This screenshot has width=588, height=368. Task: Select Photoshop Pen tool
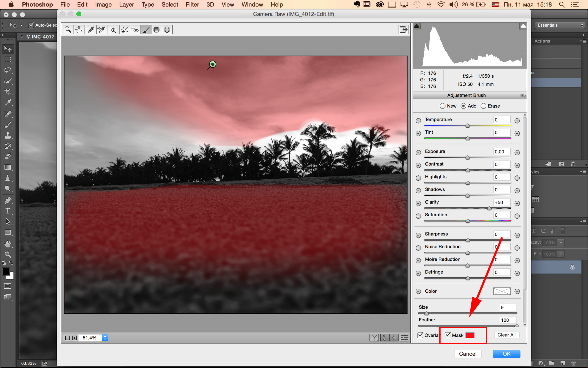click(x=8, y=200)
